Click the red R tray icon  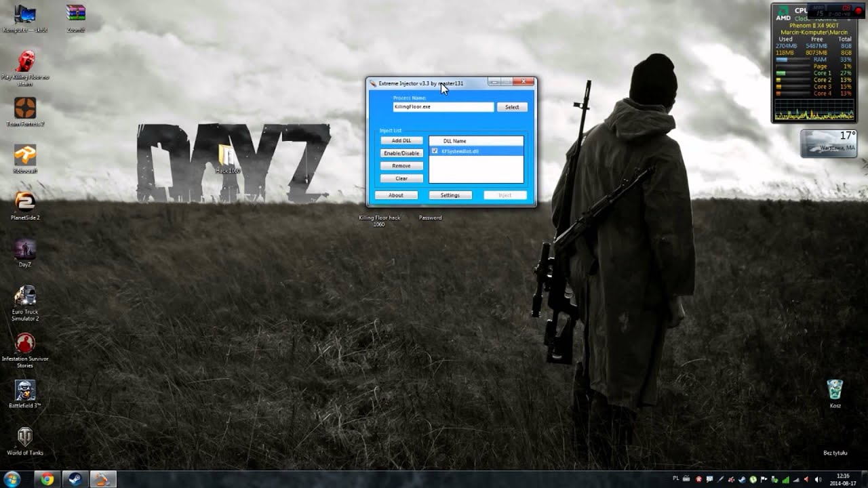[x=698, y=479]
